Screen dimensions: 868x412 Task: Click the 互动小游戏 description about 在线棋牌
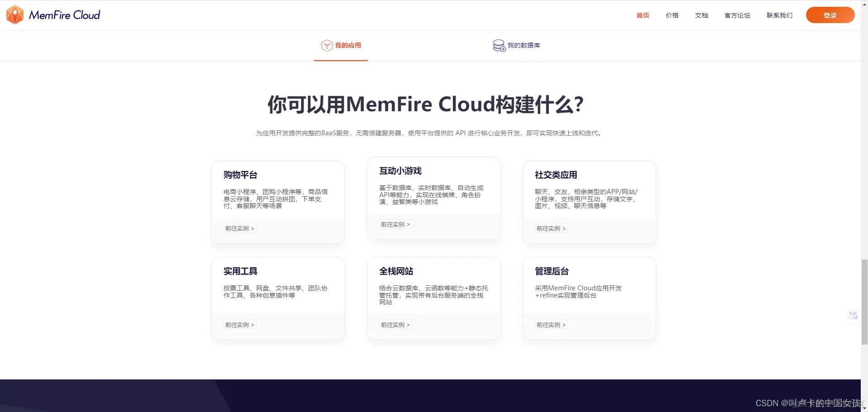tap(431, 194)
